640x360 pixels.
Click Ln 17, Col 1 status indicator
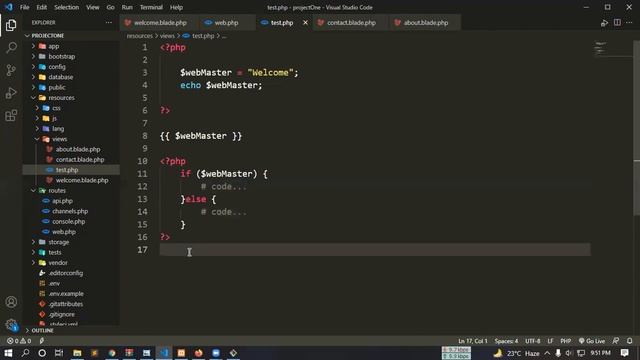click(473, 341)
